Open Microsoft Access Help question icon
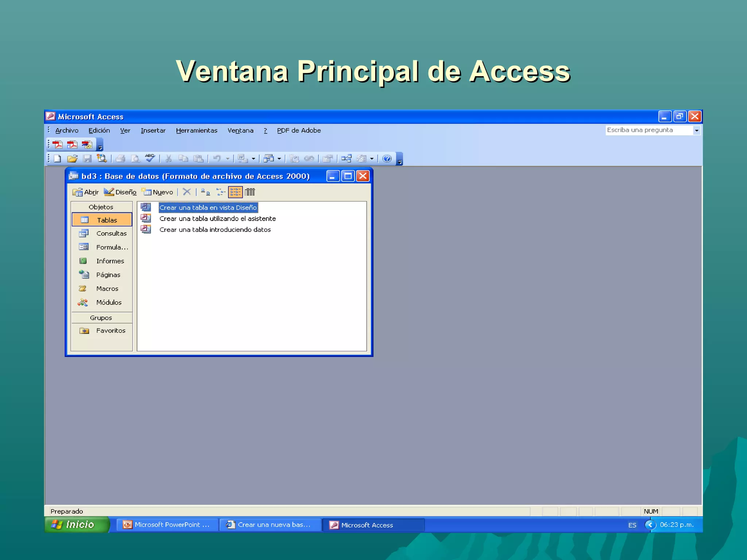This screenshot has height=560, width=747. [387, 159]
